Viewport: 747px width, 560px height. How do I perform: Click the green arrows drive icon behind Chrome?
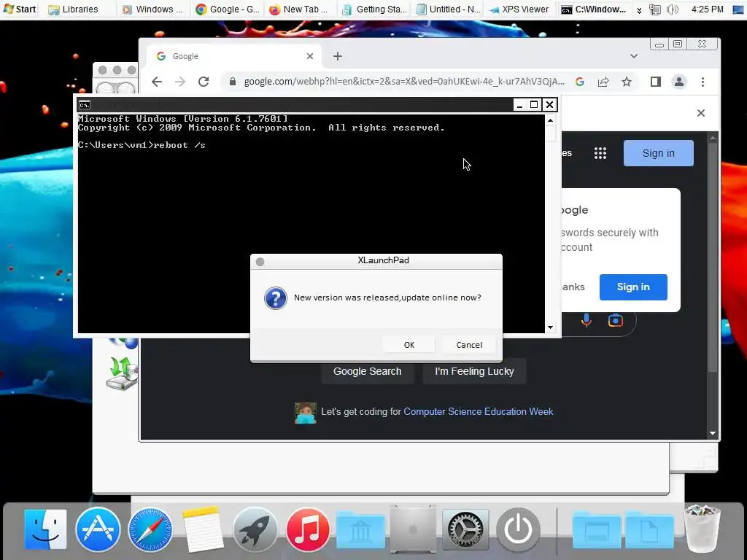point(122,373)
